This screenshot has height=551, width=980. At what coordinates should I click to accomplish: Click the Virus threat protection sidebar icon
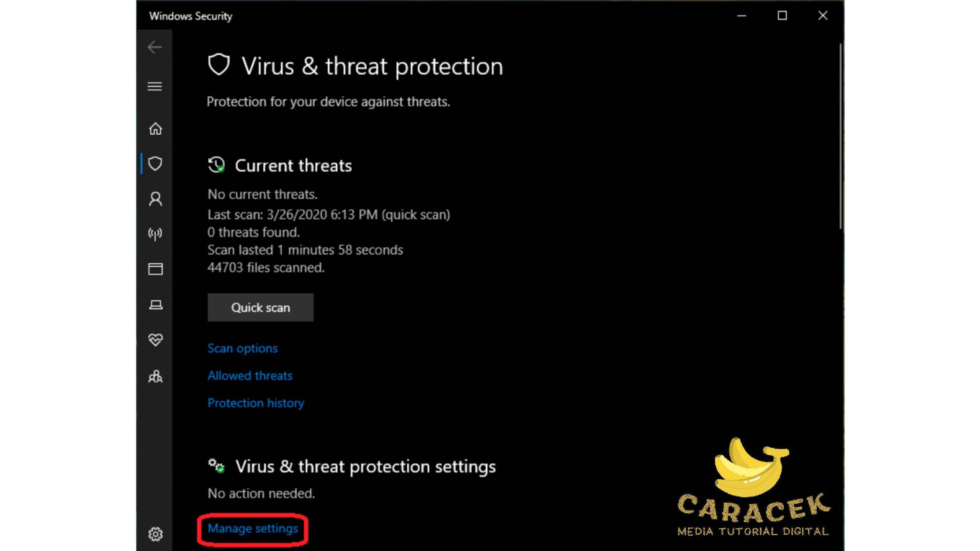coord(155,163)
